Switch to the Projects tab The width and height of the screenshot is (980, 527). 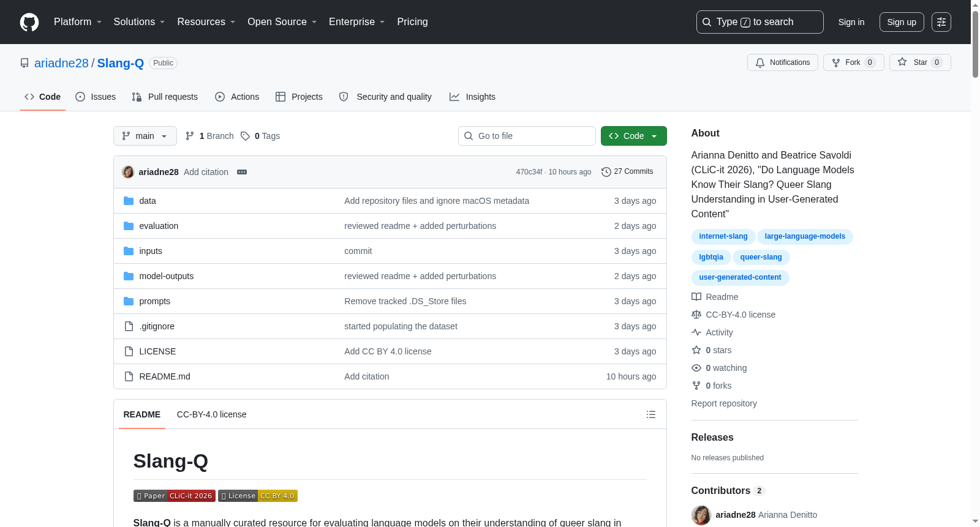pos(299,97)
